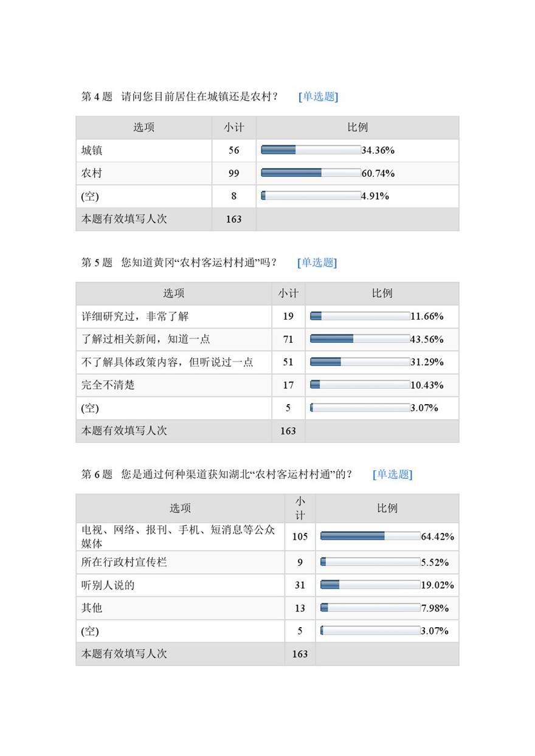
Task: Click the 64.42% bar for 公众媒体 row
Action: (x=370, y=537)
